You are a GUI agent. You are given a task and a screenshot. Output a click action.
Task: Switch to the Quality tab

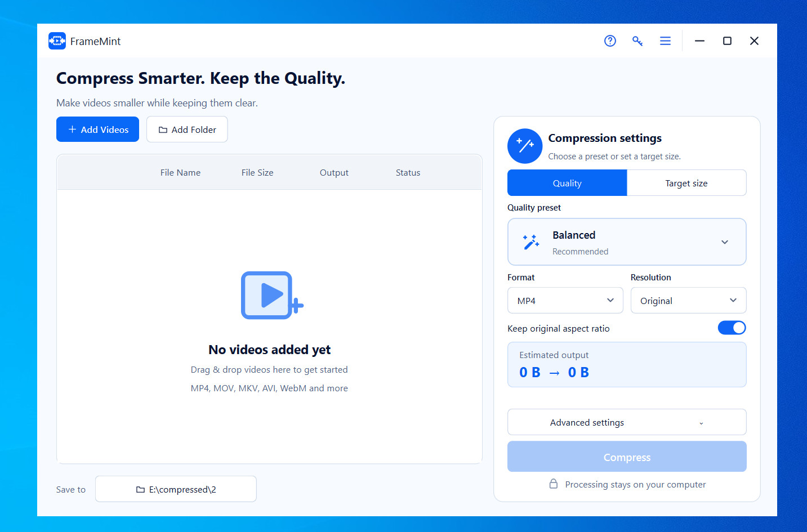(x=567, y=183)
